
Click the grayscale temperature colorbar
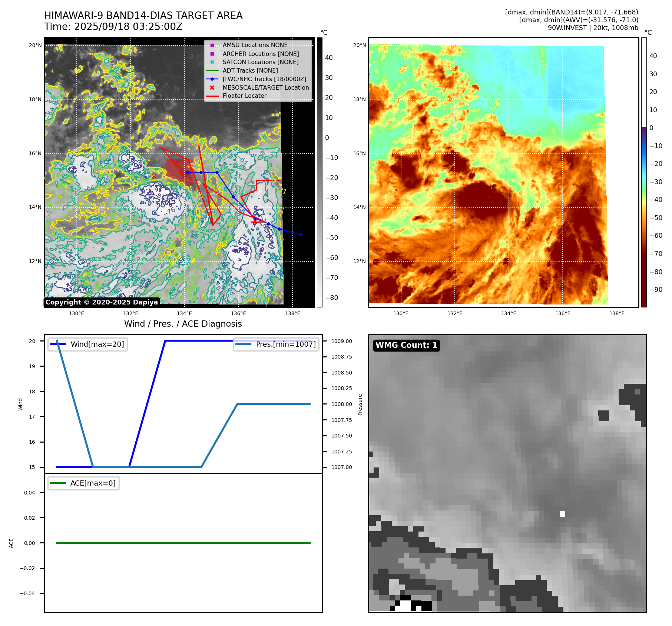[320, 172]
